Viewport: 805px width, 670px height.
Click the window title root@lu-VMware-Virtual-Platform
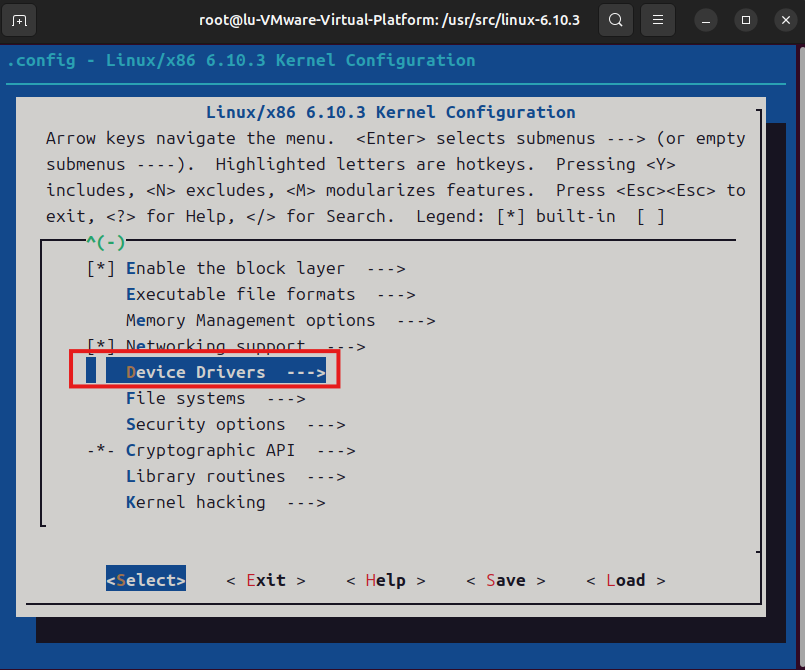click(x=390, y=21)
